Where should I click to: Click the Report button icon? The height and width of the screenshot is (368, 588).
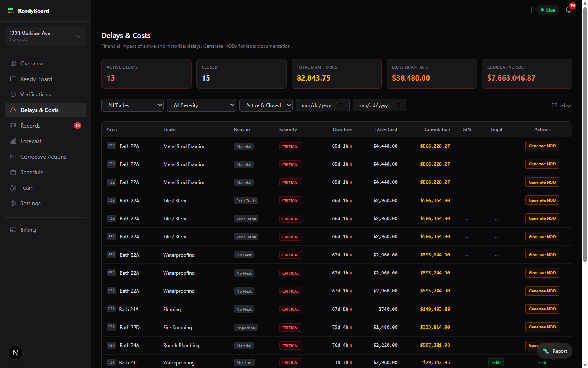[546, 351]
